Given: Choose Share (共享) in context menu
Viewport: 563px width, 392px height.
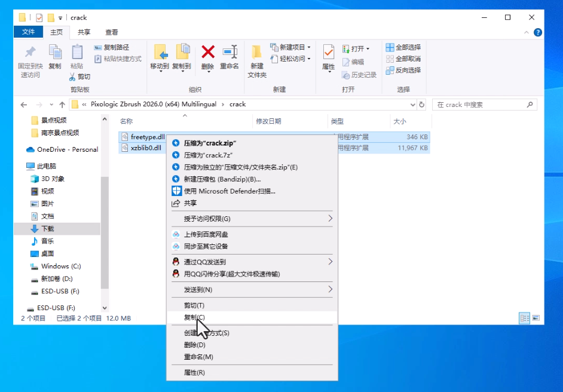Looking at the screenshot, I should pyautogui.click(x=252, y=203).
